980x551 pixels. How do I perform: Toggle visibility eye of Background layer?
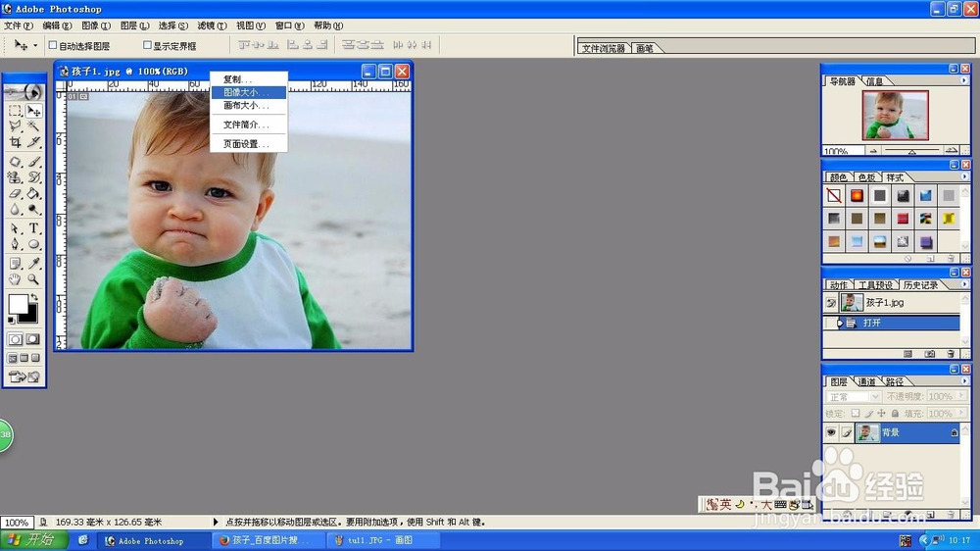click(831, 432)
